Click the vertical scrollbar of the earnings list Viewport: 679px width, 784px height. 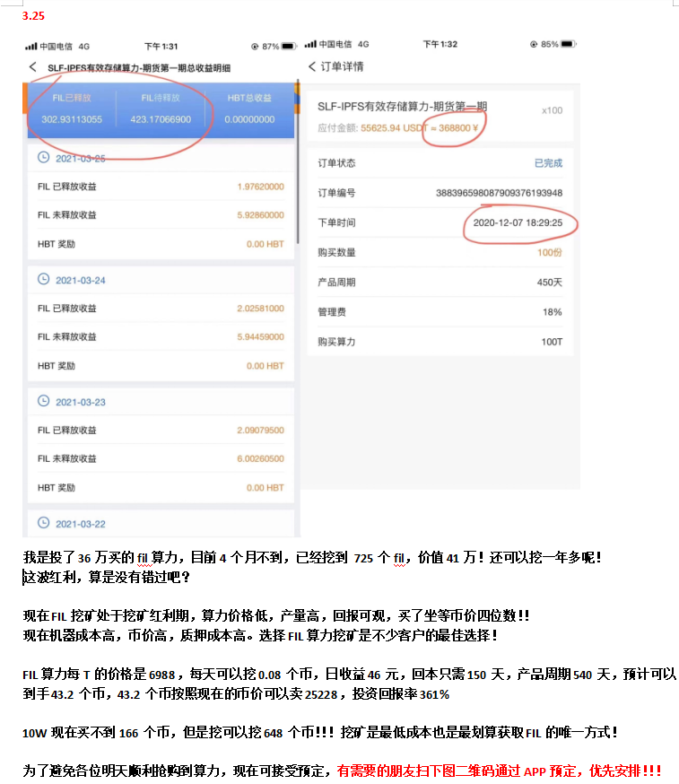(298, 161)
